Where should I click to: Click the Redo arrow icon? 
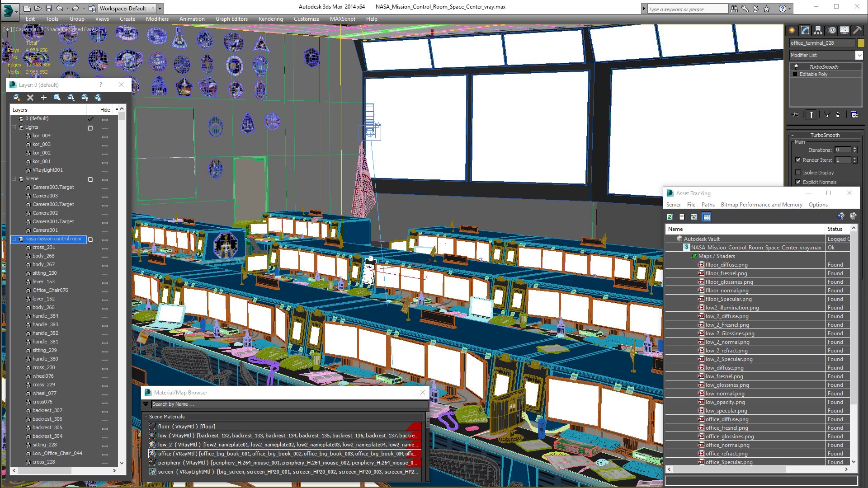(x=75, y=8)
